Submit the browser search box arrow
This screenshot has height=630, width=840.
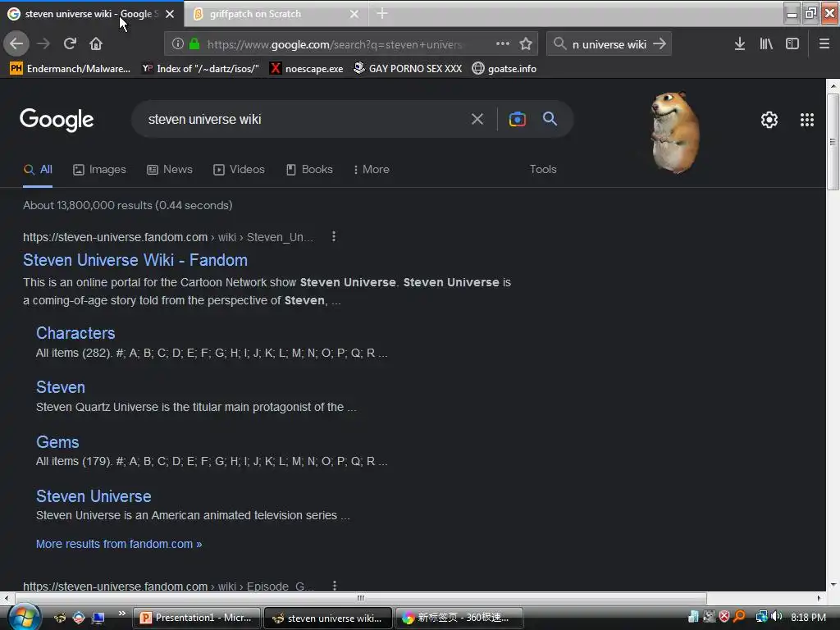(x=660, y=44)
